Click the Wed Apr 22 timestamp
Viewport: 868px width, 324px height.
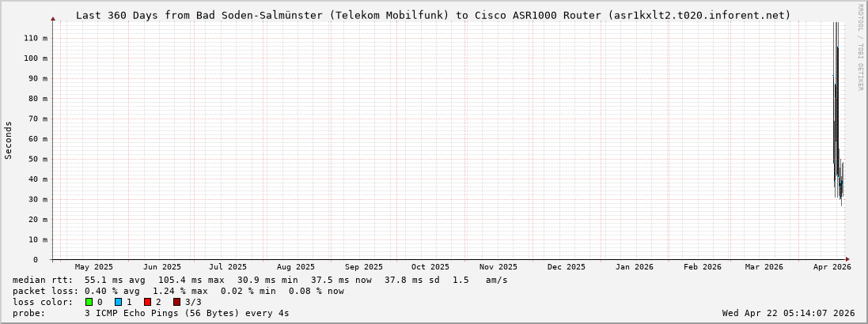click(788, 313)
